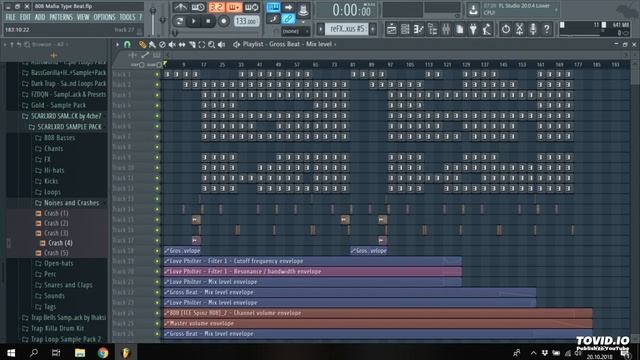Toggle the metronome icon
Image resolution: width=640 pixels, height=360 pixels.
coord(180,7)
